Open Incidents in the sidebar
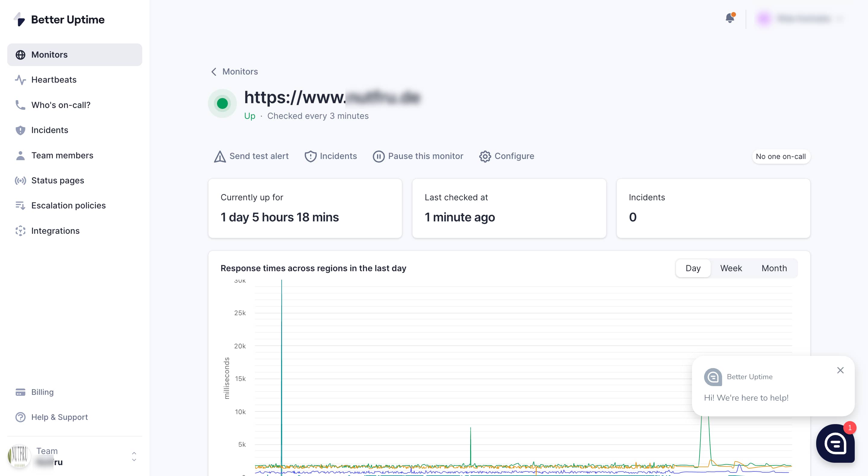 [x=75, y=130]
